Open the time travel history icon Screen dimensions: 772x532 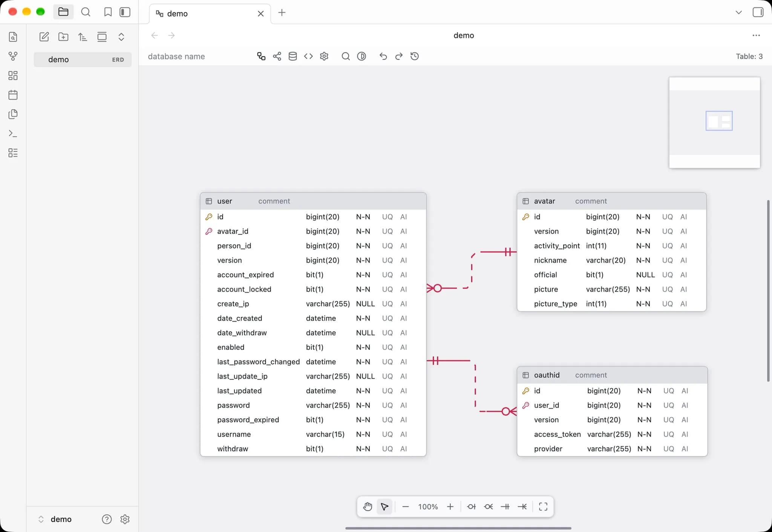[x=415, y=56]
